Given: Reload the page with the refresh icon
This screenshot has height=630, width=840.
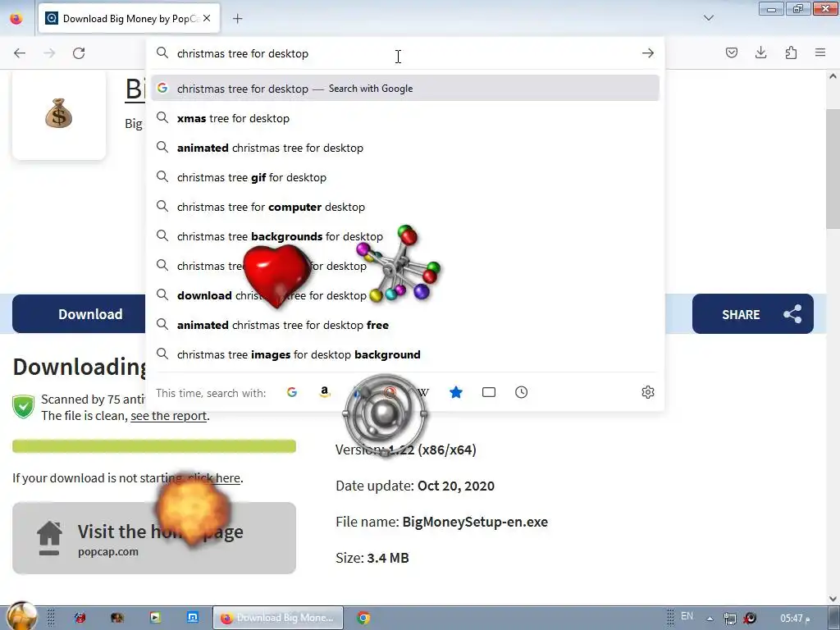Looking at the screenshot, I should point(79,53).
